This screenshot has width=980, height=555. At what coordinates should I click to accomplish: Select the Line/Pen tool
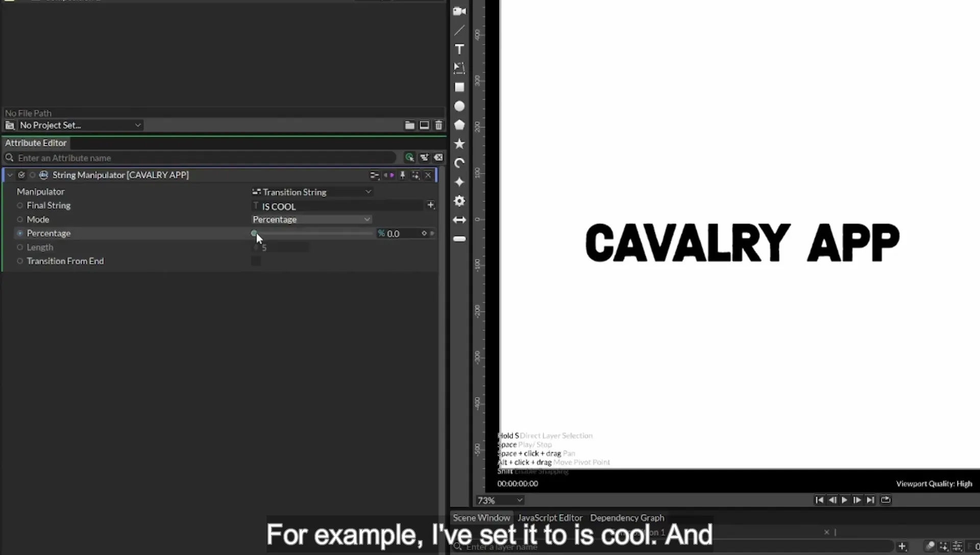459,31
